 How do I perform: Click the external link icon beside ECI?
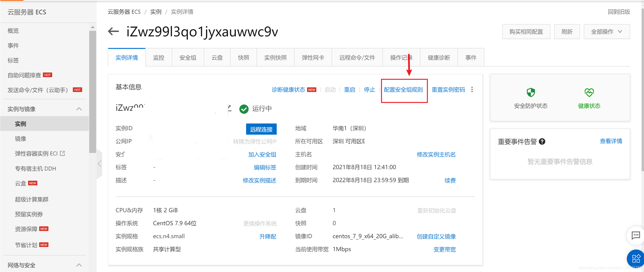62,153
